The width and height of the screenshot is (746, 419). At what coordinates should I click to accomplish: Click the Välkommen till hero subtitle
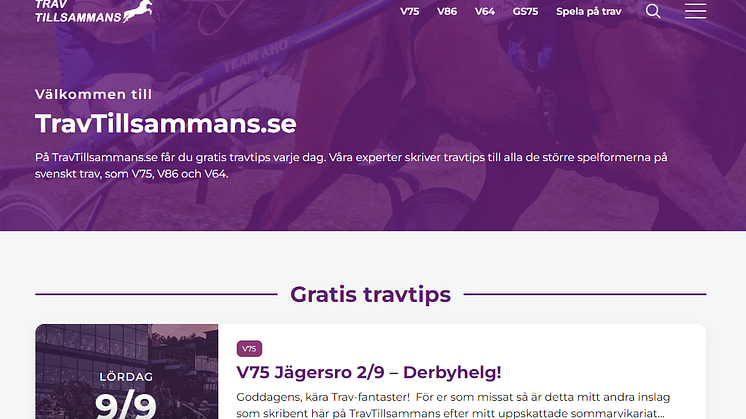pos(93,94)
